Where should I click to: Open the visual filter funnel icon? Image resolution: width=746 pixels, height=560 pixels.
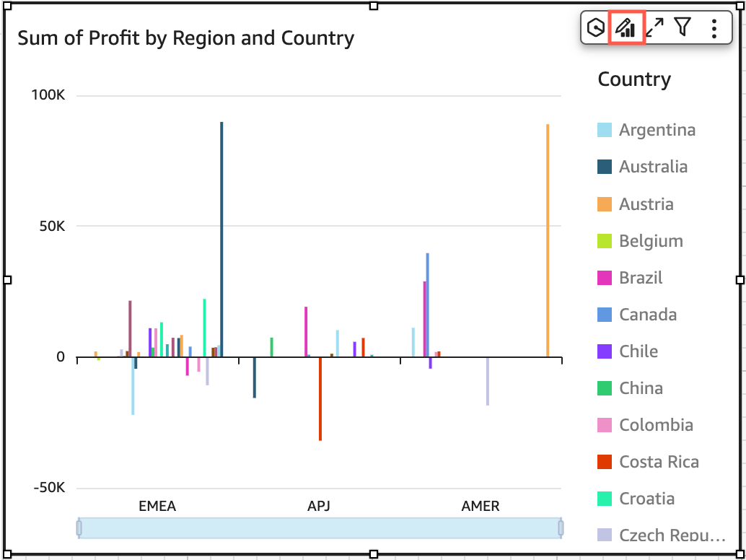pyautogui.click(x=683, y=28)
